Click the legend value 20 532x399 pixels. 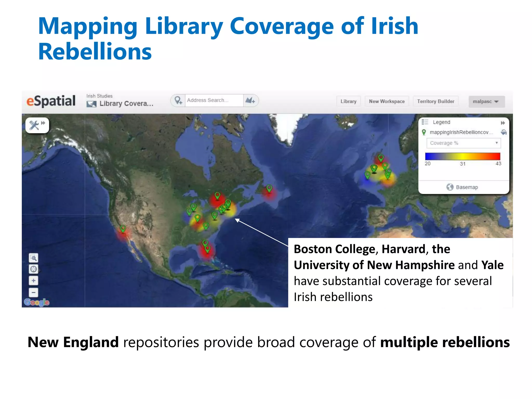(x=428, y=164)
